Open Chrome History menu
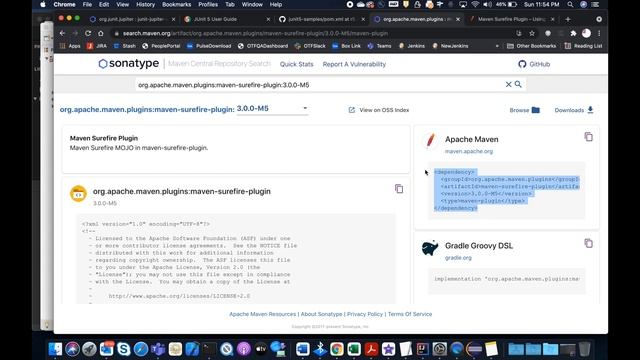The height and width of the screenshot is (360, 640). point(145,4)
